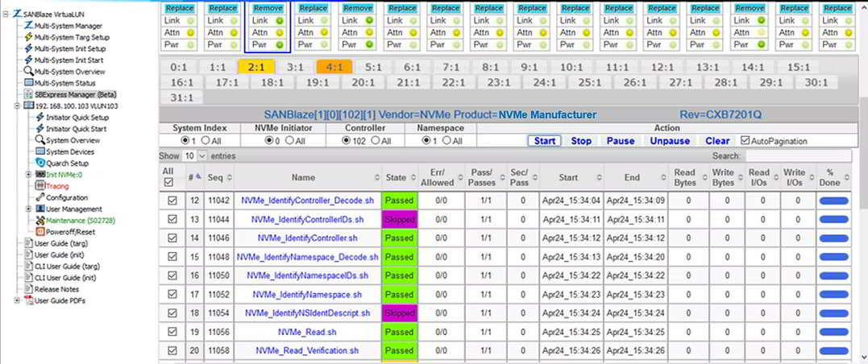Click Poweroff/Reset icon

[40, 232]
